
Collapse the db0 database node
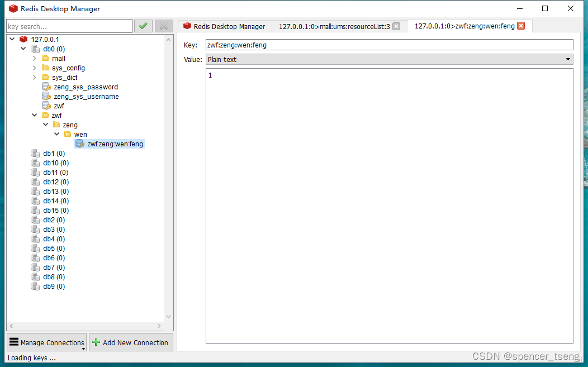coord(23,49)
